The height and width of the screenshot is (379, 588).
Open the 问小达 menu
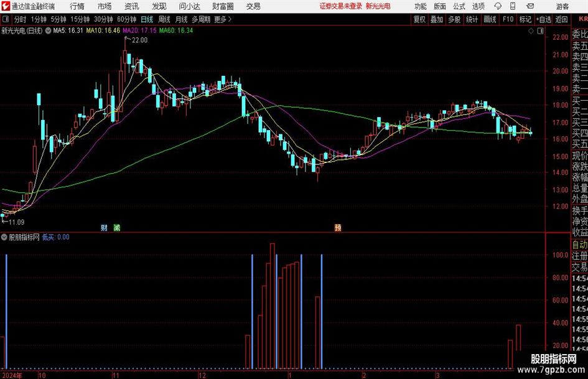189,6
